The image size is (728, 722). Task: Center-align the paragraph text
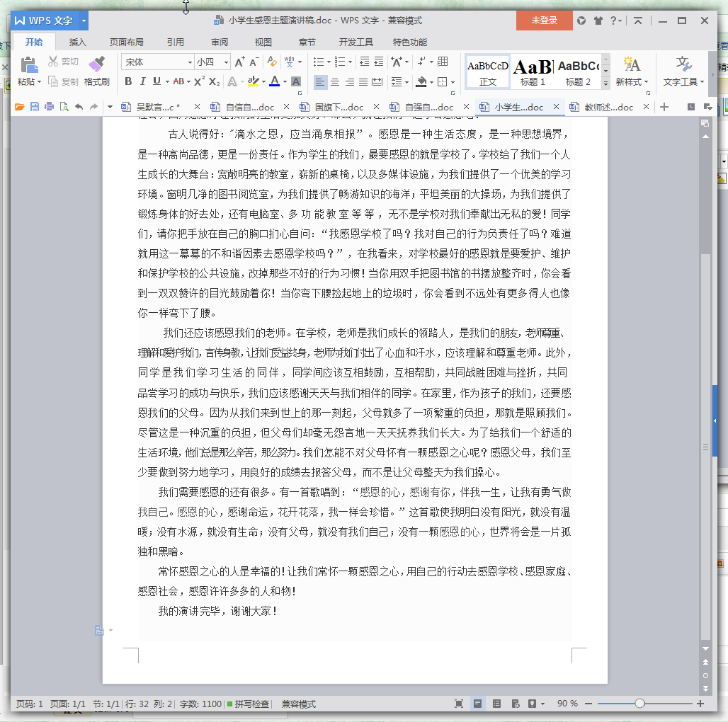335,81
